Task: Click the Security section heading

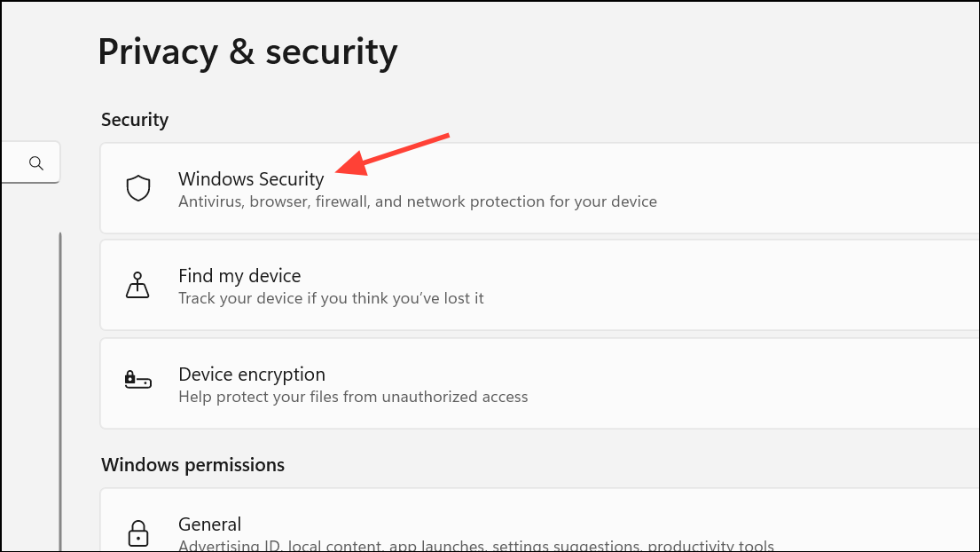Action: 135,120
